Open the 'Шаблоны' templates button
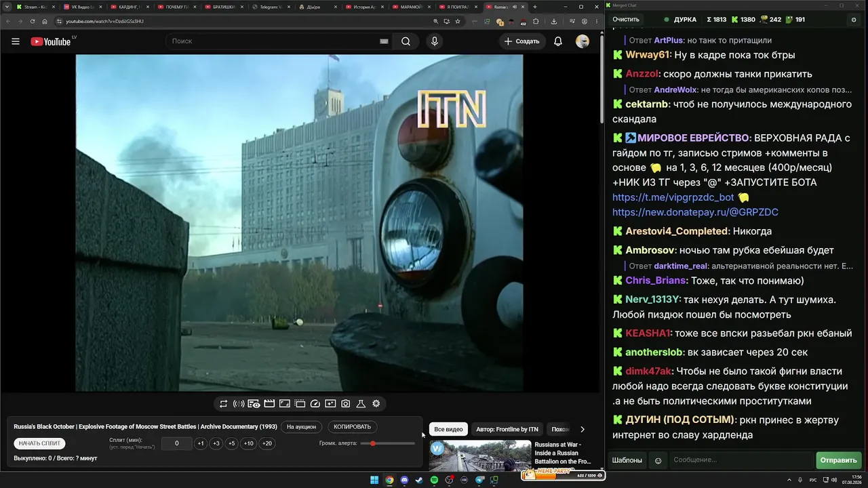868x488 pixels. (627, 460)
